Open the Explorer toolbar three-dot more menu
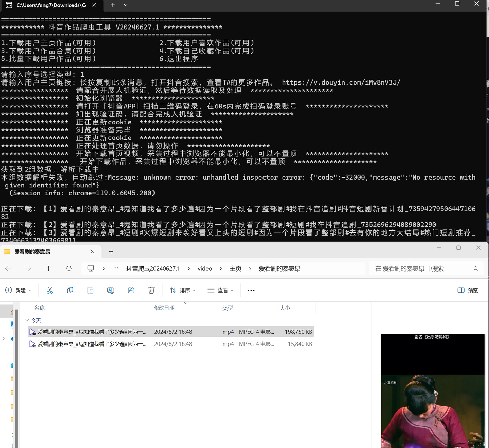 pos(251,291)
